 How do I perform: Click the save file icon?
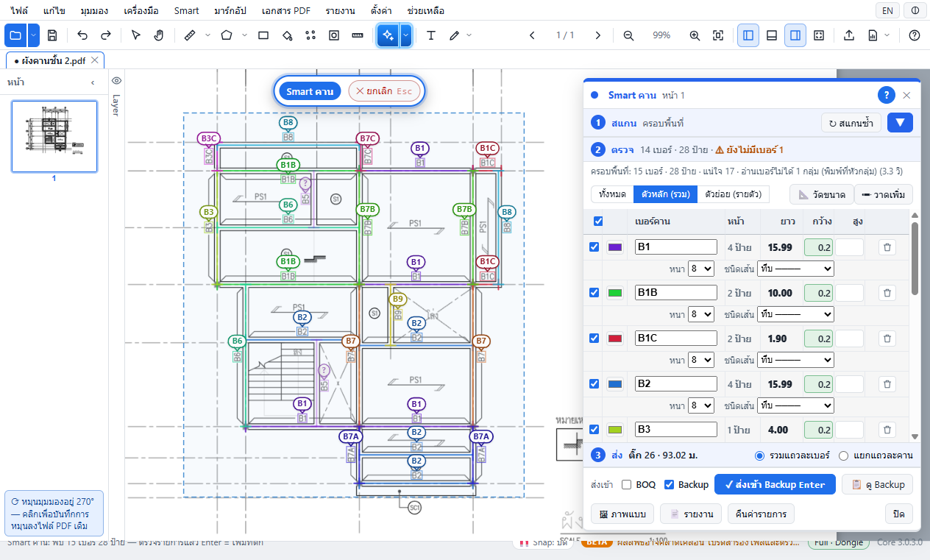click(x=52, y=35)
